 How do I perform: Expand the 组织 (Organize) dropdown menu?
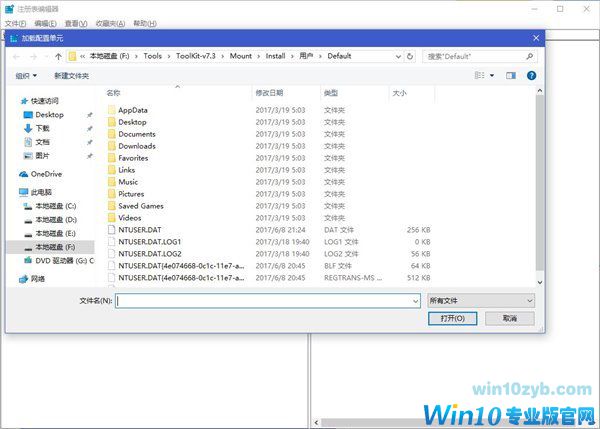[x=26, y=75]
